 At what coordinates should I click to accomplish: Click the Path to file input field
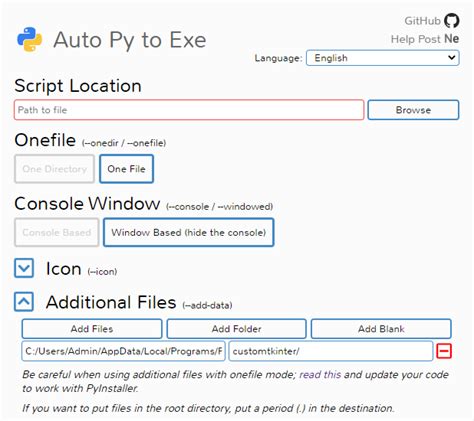click(189, 110)
